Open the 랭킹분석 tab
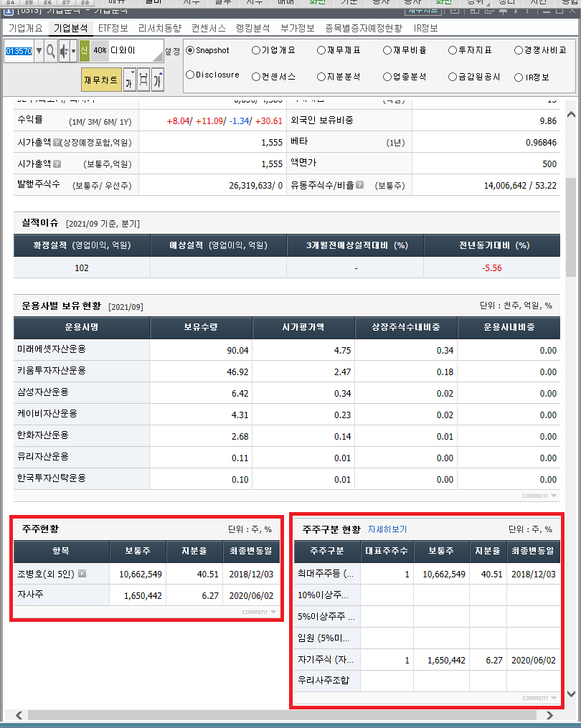Screen dimensions: 581x728 252,28
